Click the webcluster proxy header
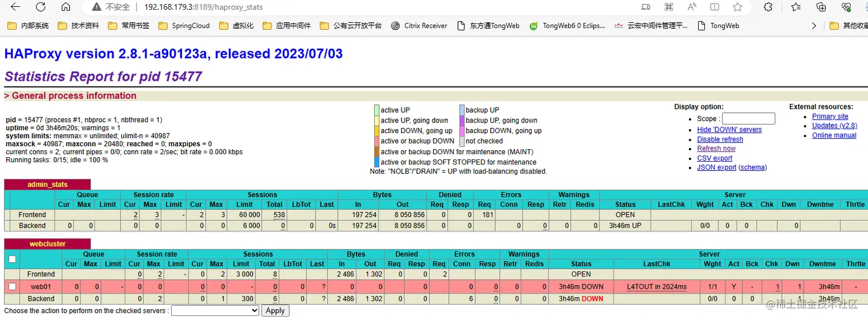868x320 pixels. tap(48, 244)
